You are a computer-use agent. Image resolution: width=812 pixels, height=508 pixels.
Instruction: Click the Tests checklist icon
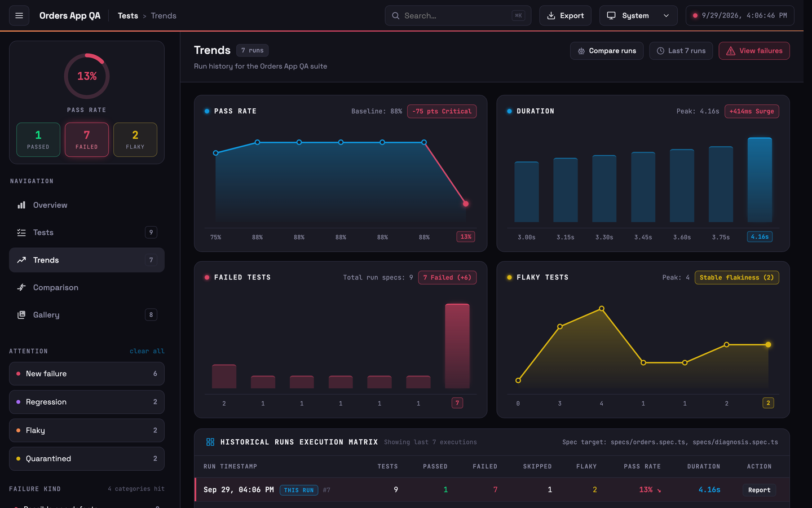[21, 233]
